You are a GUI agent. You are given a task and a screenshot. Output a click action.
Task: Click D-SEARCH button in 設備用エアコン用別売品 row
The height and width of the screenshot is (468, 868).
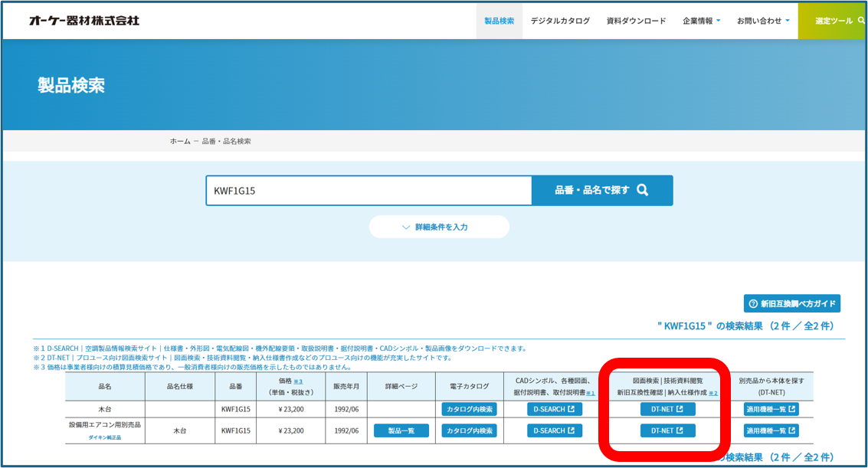point(554,430)
